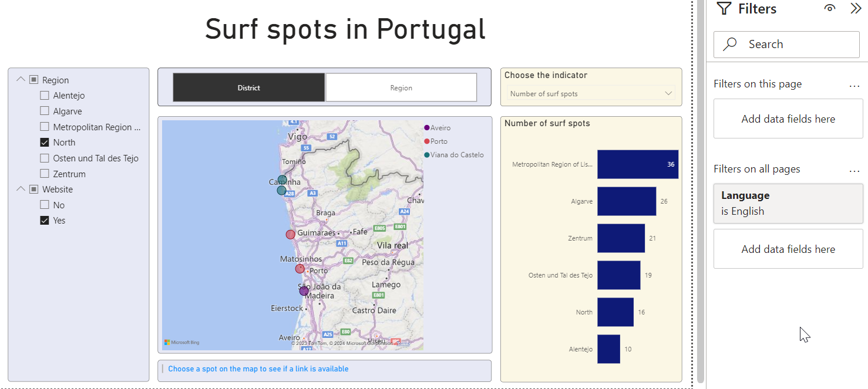Collapse the Filters pane with double chevron
The image size is (868, 389).
[x=856, y=8]
